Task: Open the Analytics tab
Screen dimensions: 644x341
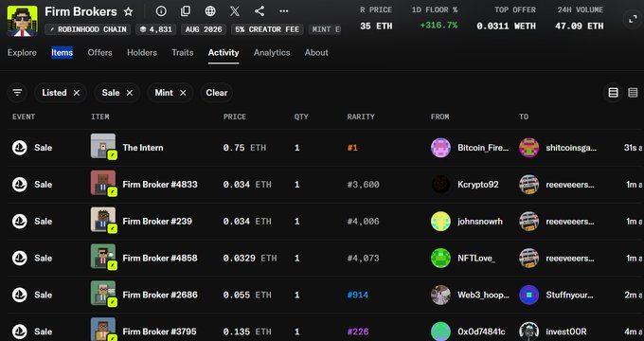Action: pos(272,53)
